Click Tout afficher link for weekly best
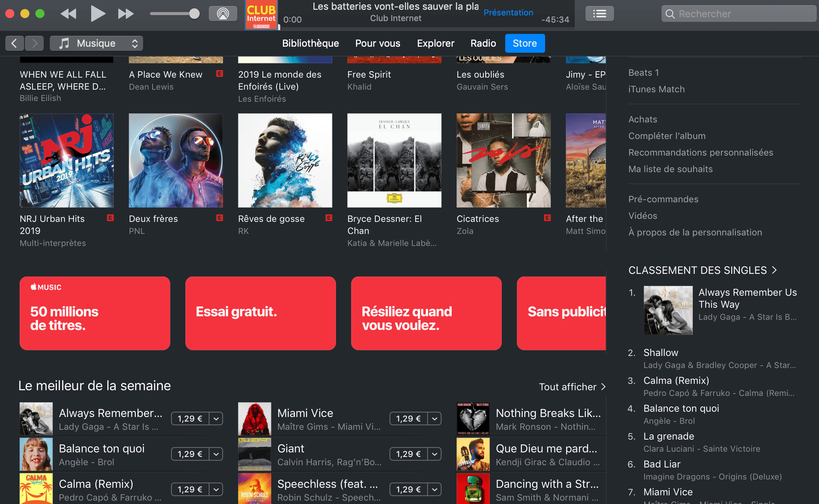Image resolution: width=819 pixels, height=504 pixels. (x=572, y=387)
